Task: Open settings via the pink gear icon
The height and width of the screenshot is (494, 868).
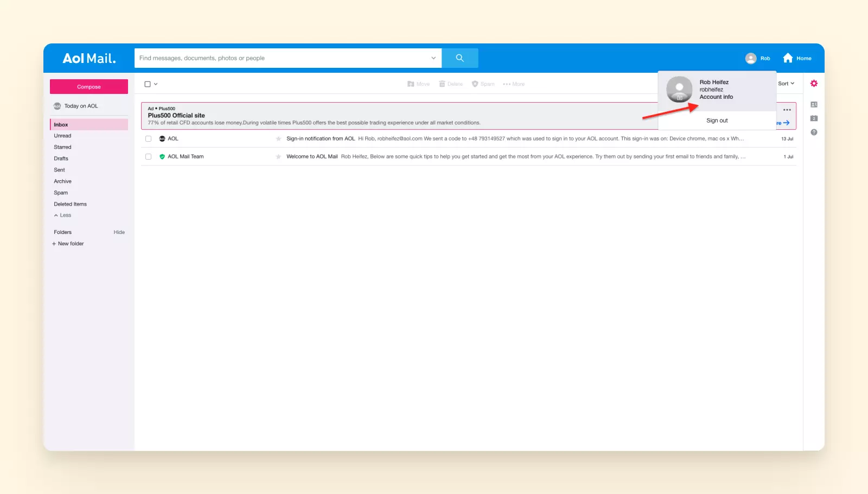Action: pos(814,84)
